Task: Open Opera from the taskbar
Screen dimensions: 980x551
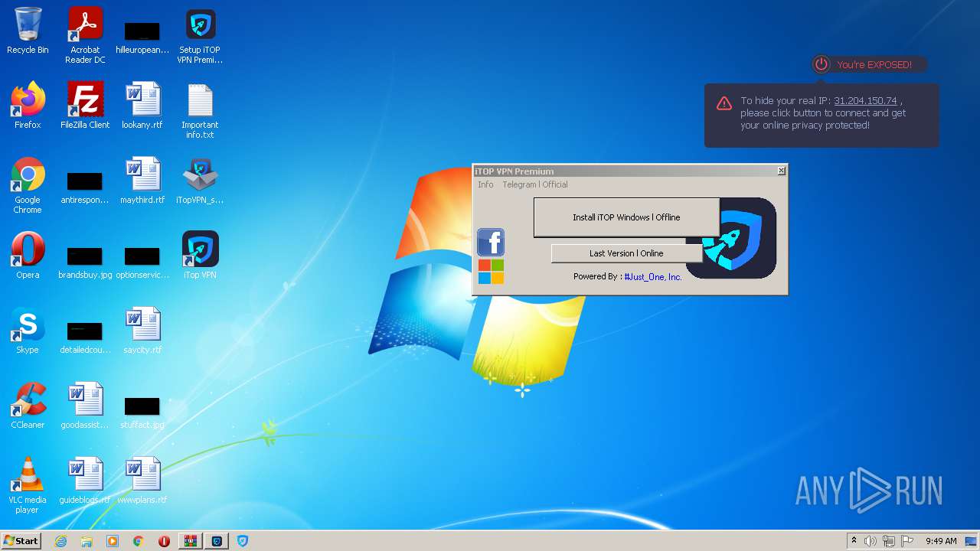Action: (164, 541)
